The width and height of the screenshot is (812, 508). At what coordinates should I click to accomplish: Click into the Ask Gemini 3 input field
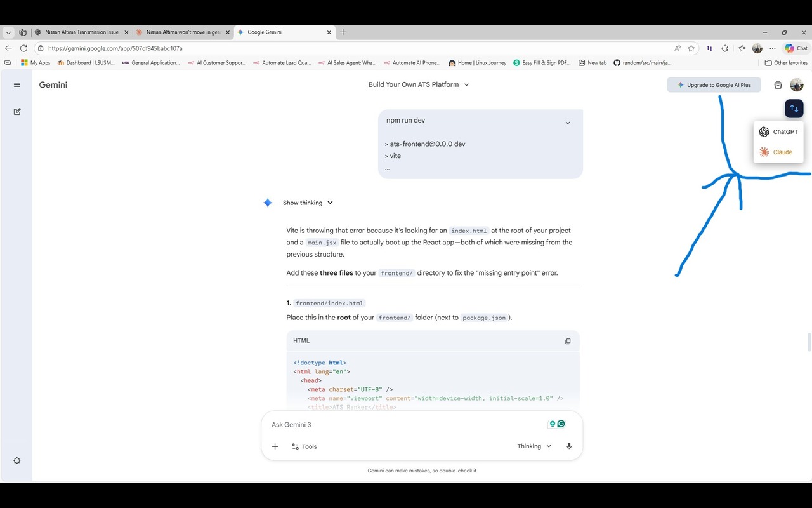(x=406, y=424)
